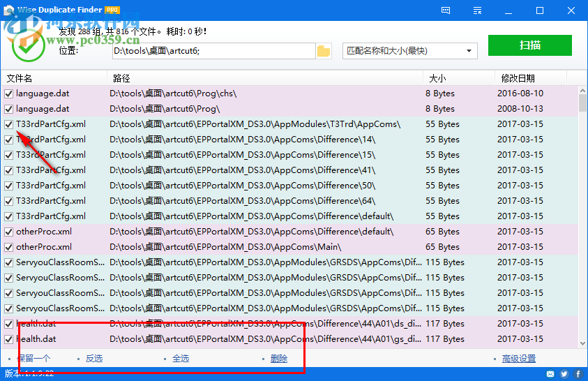The image size is (588, 381).
Task: Uncheck language.dat in Prog\chs\ folder
Action: [x=8, y=94]
